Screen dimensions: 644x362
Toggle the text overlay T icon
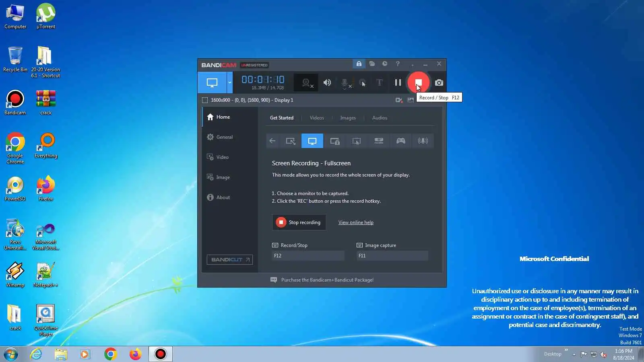click(x=379, y=82)
